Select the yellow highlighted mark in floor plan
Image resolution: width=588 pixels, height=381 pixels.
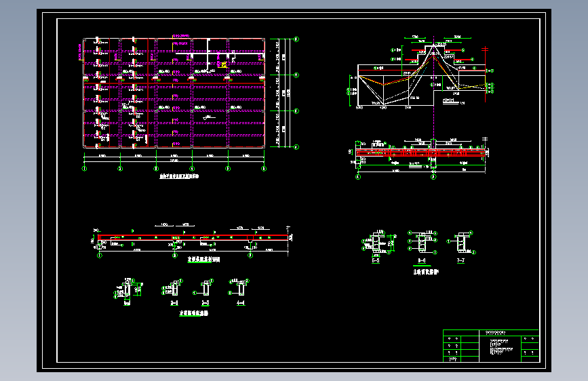point(224,65)
